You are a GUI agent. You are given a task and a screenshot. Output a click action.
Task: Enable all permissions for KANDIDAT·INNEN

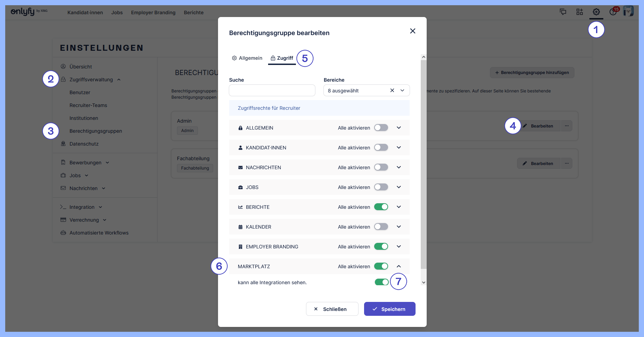381,147
